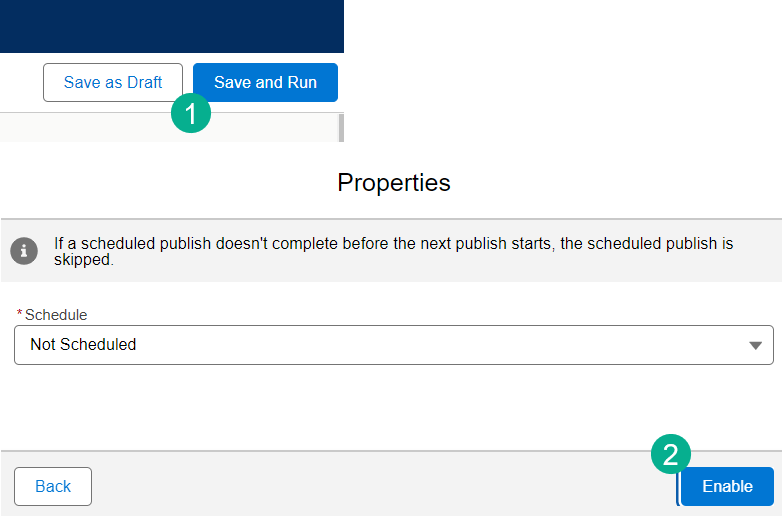Click the green step 2 badge

point(671,454)
